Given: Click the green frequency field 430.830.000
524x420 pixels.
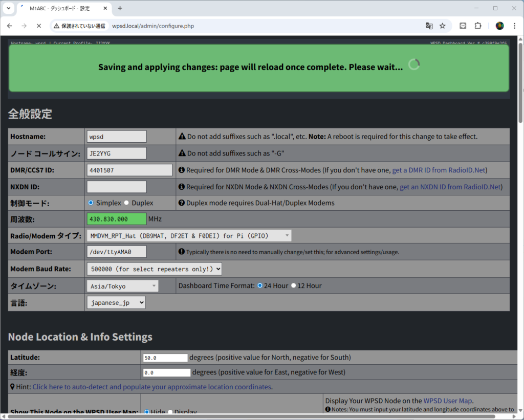Looking at the screenshot, I should (117, 219).
